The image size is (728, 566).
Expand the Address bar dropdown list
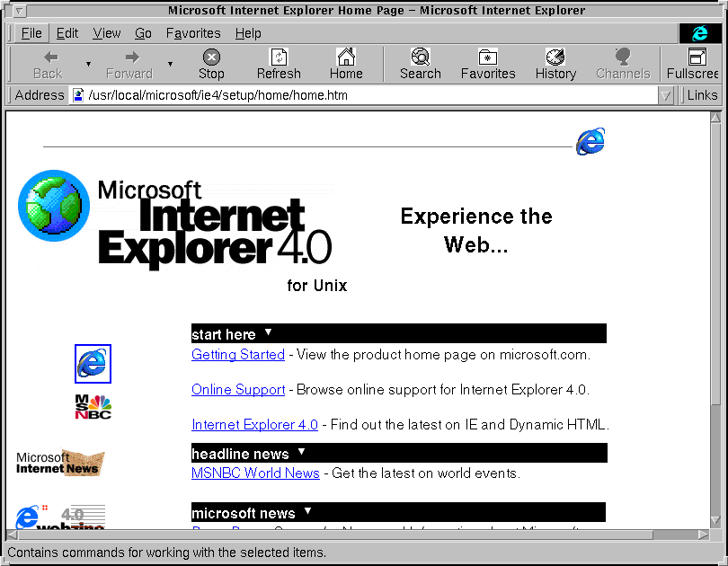665,95
